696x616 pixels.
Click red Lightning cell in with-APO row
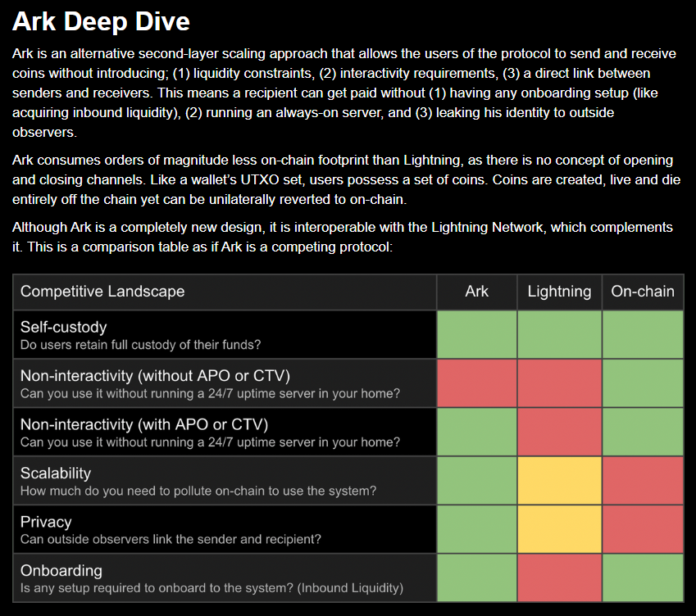point(559,432)
